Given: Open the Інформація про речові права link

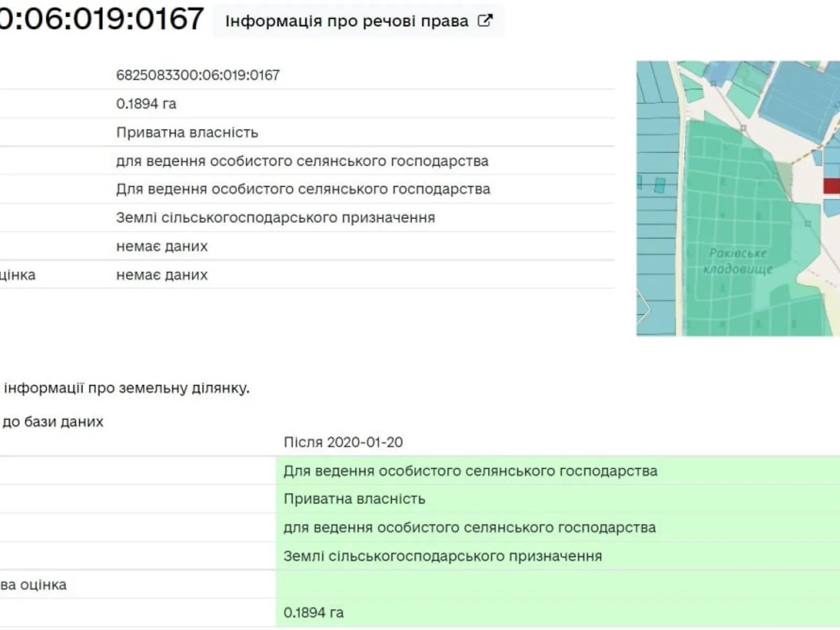Looking at the screenshot, I should click(359, 21).
